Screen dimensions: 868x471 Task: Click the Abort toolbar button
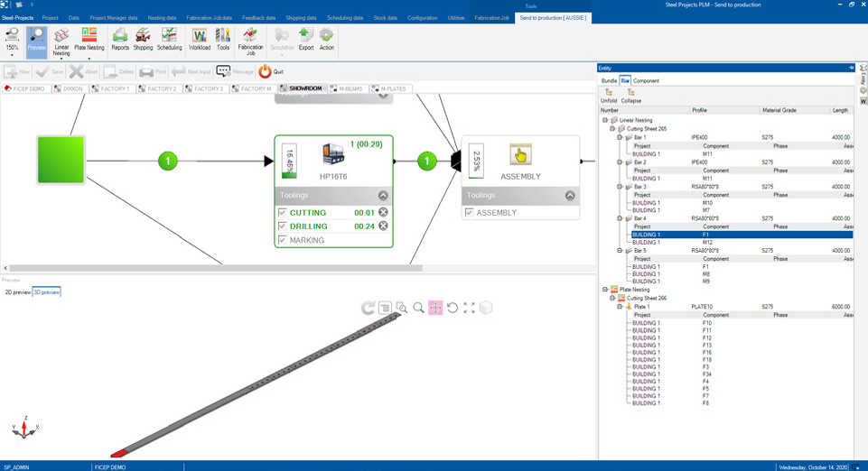pos(84,71)
